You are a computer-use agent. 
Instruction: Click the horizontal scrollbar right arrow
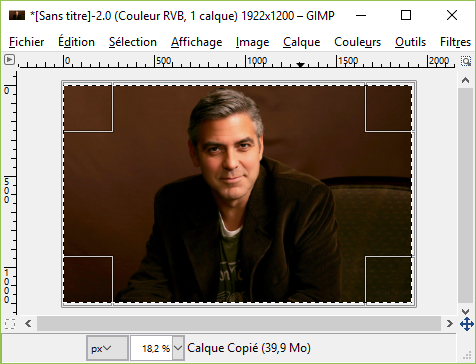pos(449,323)
